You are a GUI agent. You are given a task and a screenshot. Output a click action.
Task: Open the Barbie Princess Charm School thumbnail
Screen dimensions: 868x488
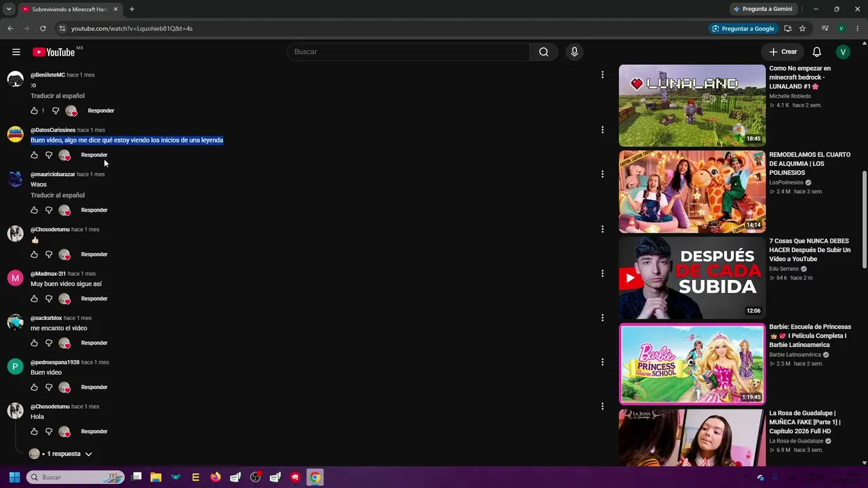(692, 364)
